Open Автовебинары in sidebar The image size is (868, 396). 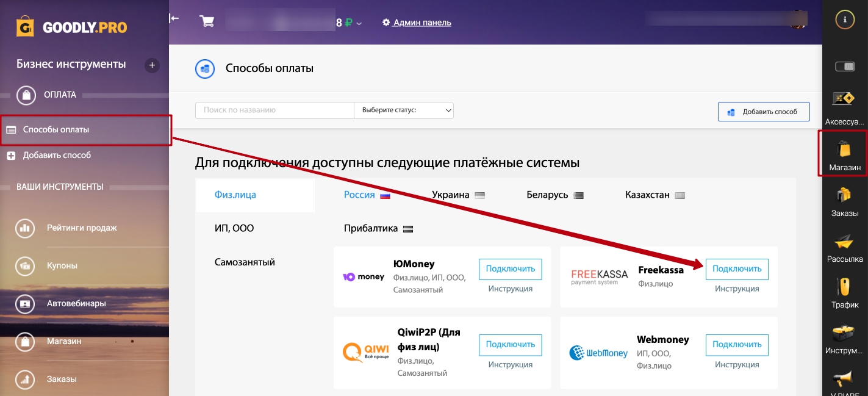click(x=76, y=303)
